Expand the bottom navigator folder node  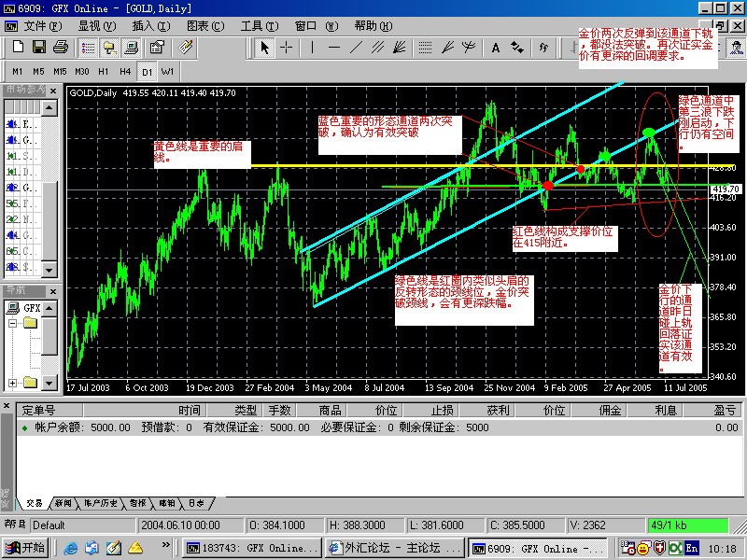point(13,383)
